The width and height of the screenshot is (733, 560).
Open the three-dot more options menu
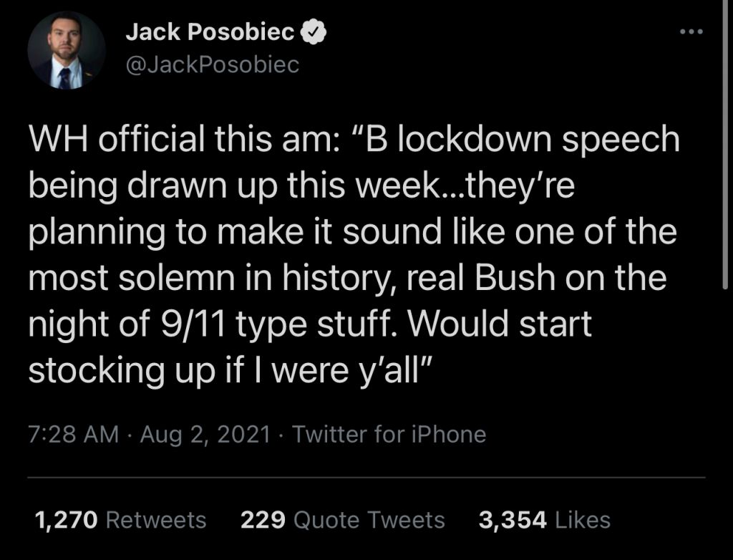(x=691, y=32)
